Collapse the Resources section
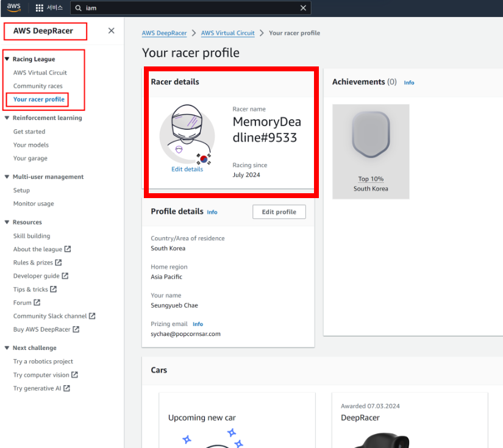This screenshot has height=448, width=503. pos(7,222)
